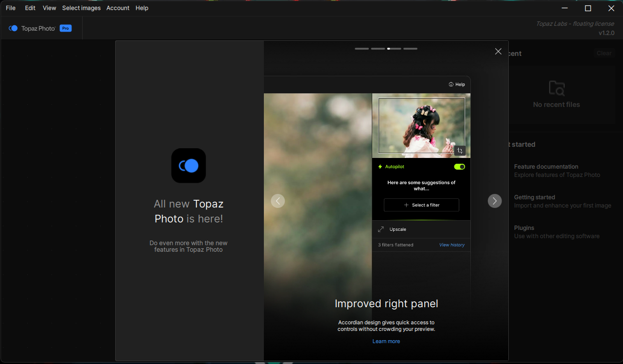Click the Pro badge beside Topaz Photo

(66, 28)
